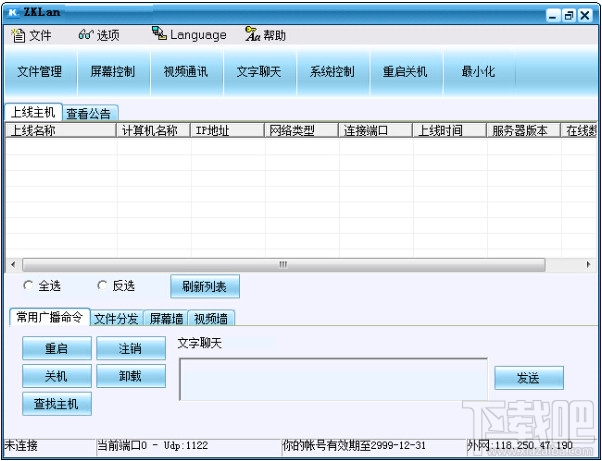Viewport: 602px width, 461px height.
Task: Restore the ZKLan window size
Action: [x=569, y=15]
